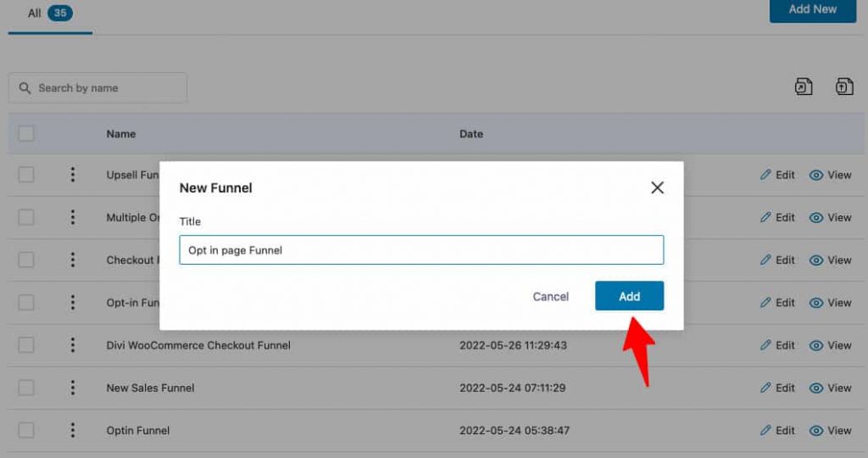Close the New Funnel dialog
This screenshot has width=868, height=458.
(x=657, y=187)
